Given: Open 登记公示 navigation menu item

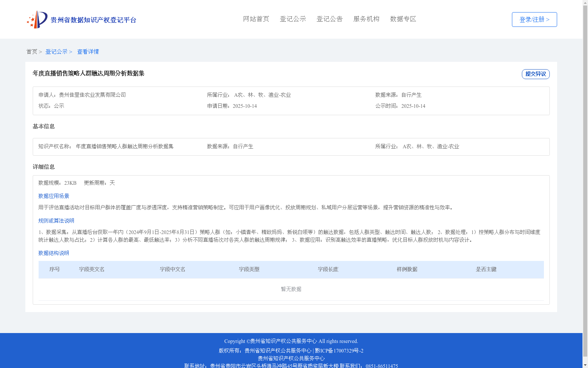Looking at the screenshot, I should (293, 19).
